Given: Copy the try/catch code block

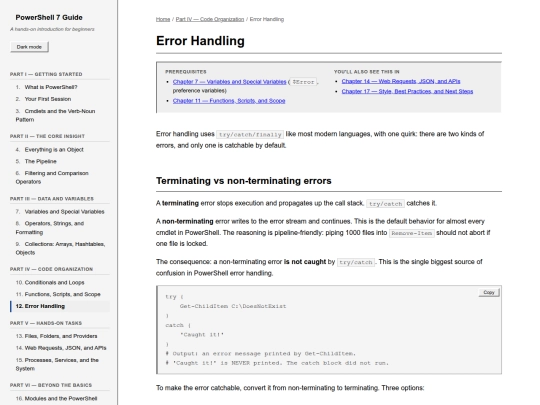Looking at the screenshot, I should [x=489, y=292].
